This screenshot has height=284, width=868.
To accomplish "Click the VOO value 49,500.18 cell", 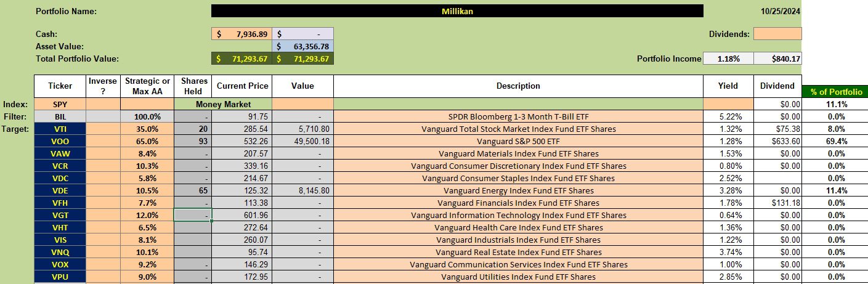I will (x=302, y=141).
